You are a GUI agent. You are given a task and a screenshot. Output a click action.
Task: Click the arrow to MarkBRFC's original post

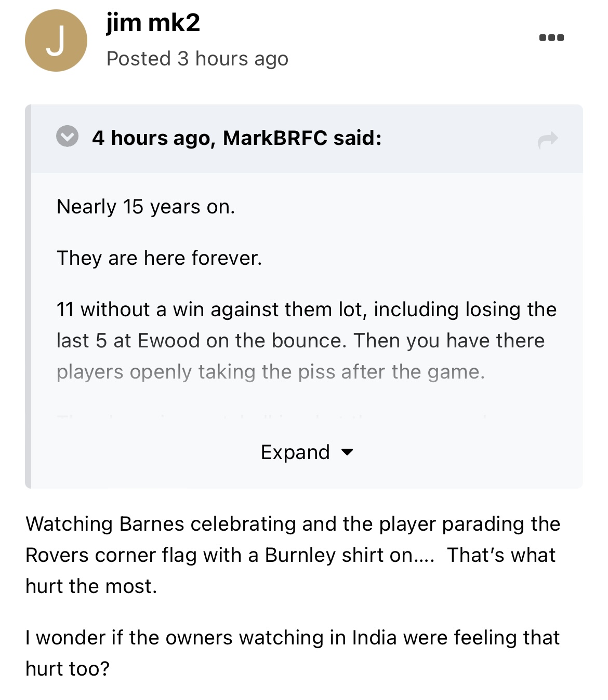(x=548, y=139)
